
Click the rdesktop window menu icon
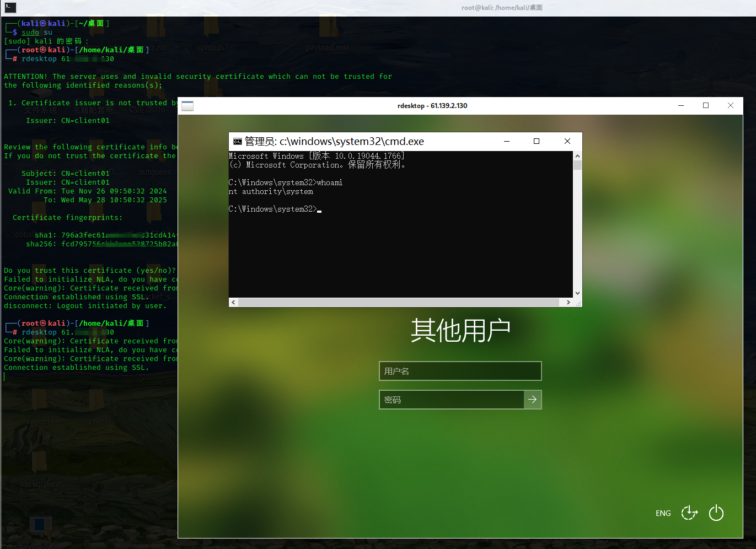pos(187,106)
